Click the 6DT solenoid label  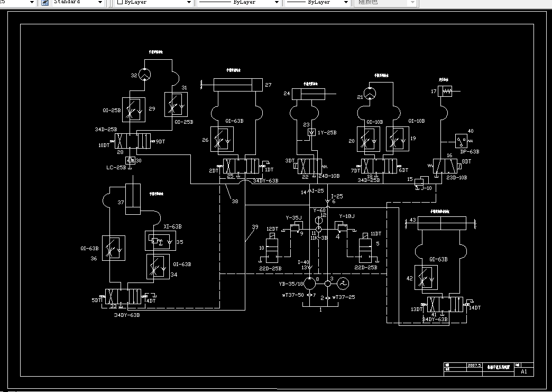tap(403, 170)
